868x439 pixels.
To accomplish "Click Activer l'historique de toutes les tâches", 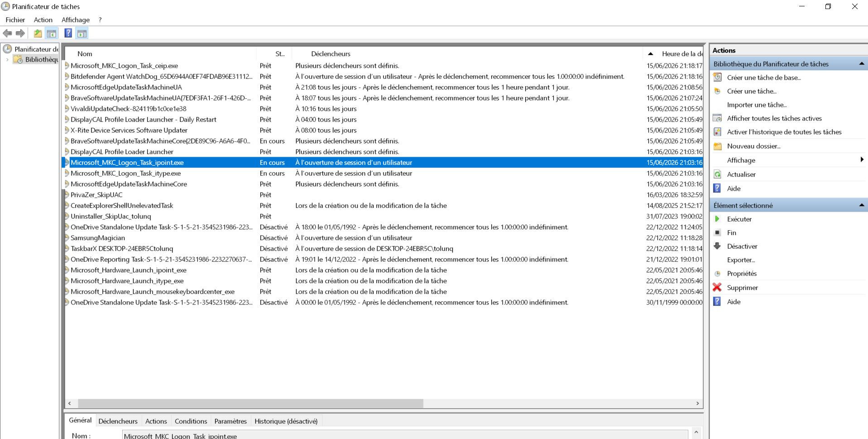I will coord(784,132).
